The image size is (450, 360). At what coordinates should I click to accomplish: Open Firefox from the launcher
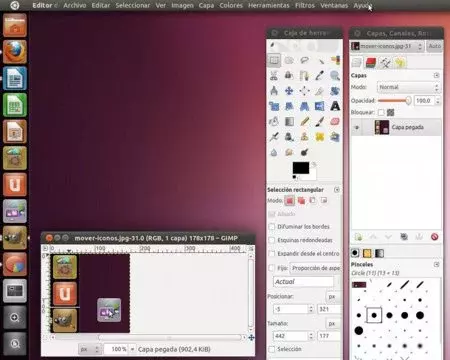point(15,52)
